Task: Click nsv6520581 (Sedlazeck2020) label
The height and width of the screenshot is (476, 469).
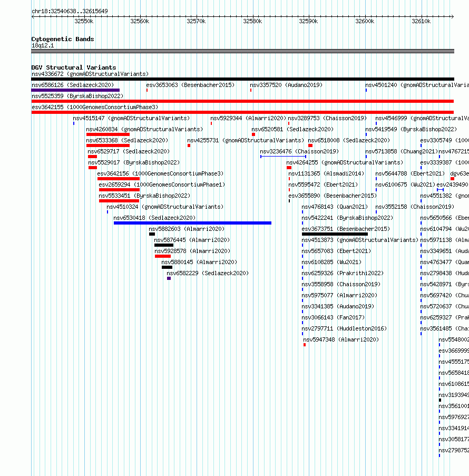Action: (x=292, y=129)
